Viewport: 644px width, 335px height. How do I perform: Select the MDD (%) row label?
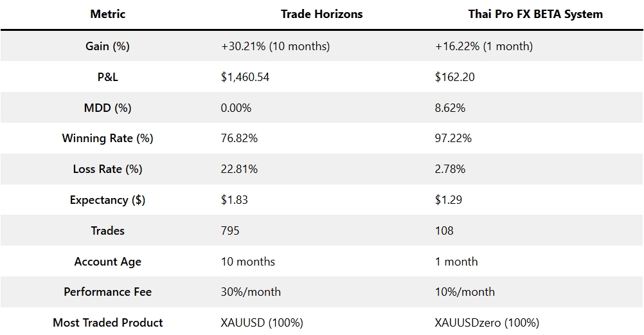(108, 108)
